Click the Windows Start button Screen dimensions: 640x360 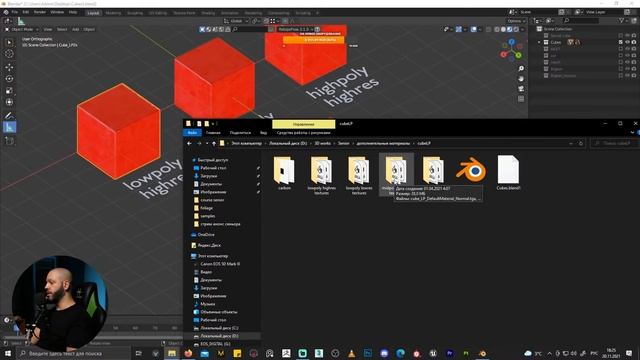coord(7,353)
